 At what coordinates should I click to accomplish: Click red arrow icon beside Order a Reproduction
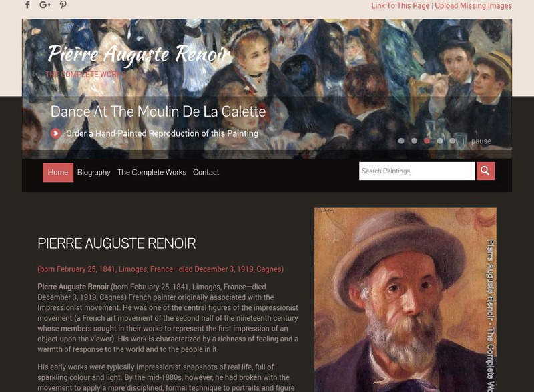pyautogui.click(x=56, y=133)
